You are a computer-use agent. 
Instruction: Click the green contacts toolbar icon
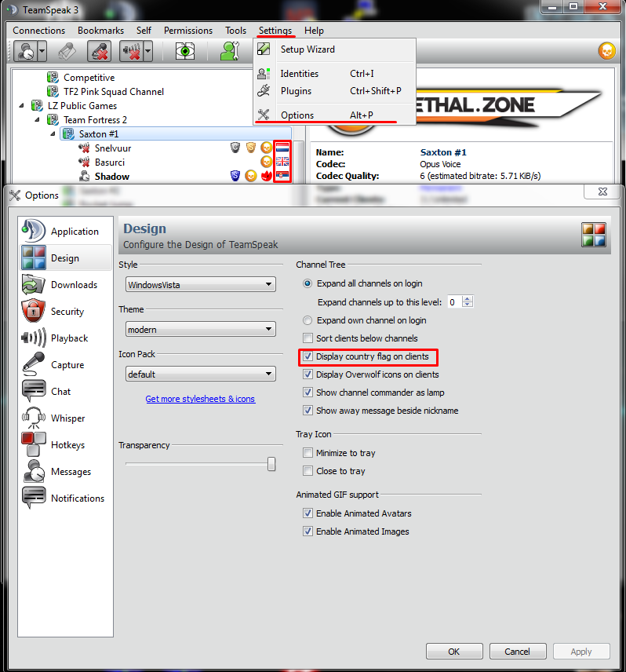coord(229,52)
